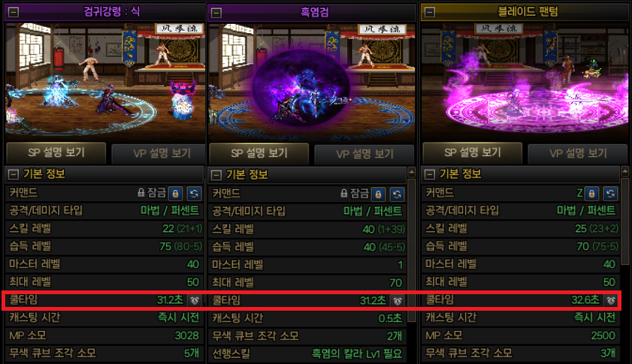Collapse the 검귀강령 : 식 skill panel
This screenshot has height=364, width=632.
(x=14, y=12)
